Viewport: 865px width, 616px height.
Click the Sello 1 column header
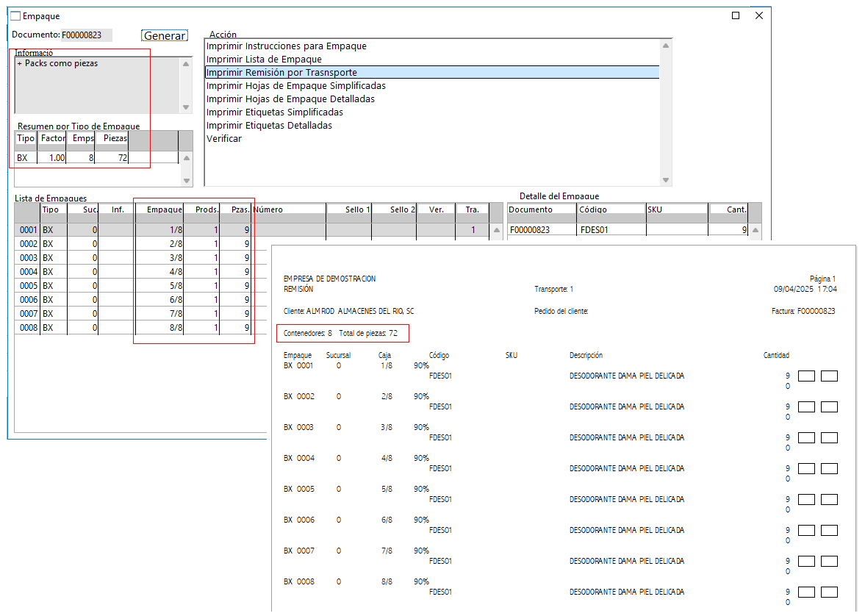(349, 209)
